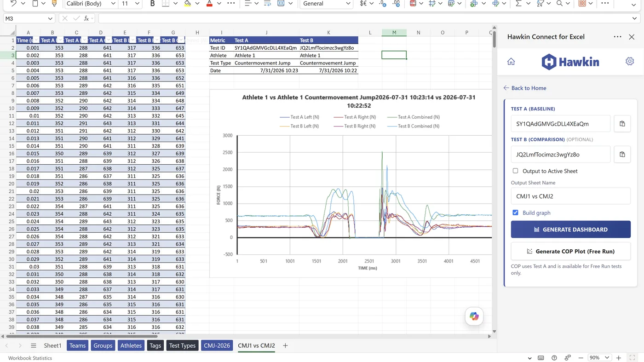The image size is (644, 362).
Task: Open feedback icon in status bar
Action: (x=568, y=358)
